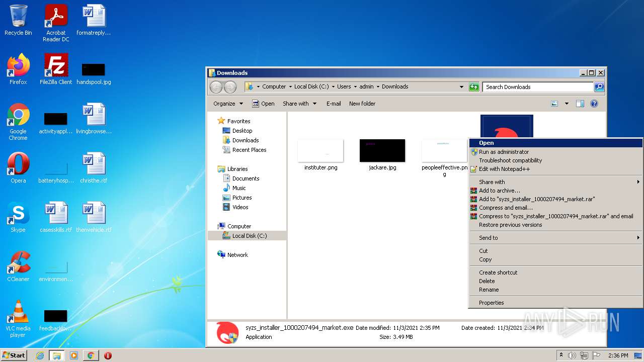Select peopleeffective.png file

coord(444,158)
